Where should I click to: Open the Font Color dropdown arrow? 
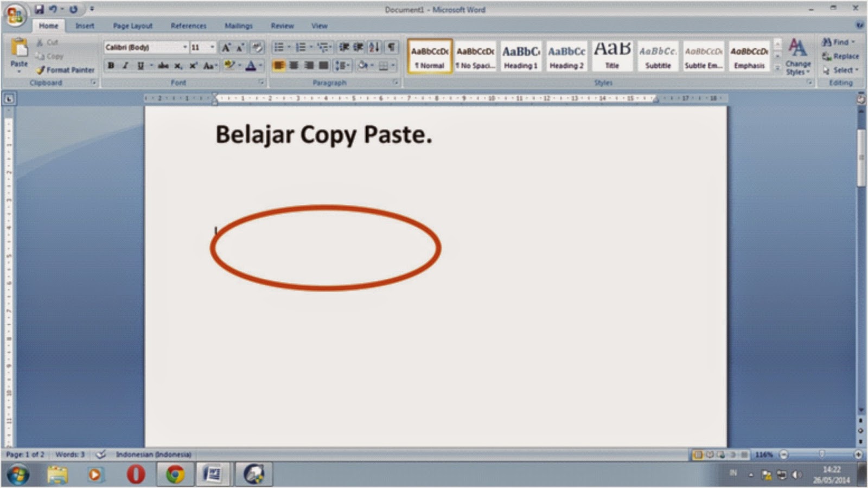click(260, 65)
